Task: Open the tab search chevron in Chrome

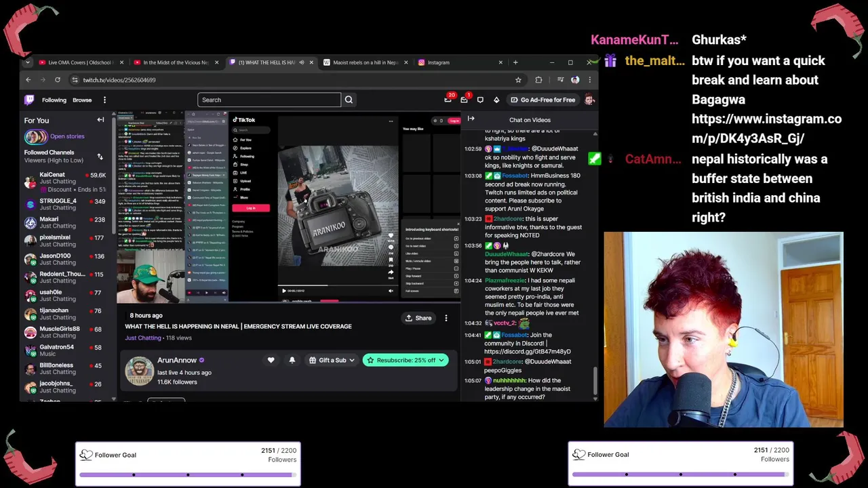Action: [x=27, y=62]
